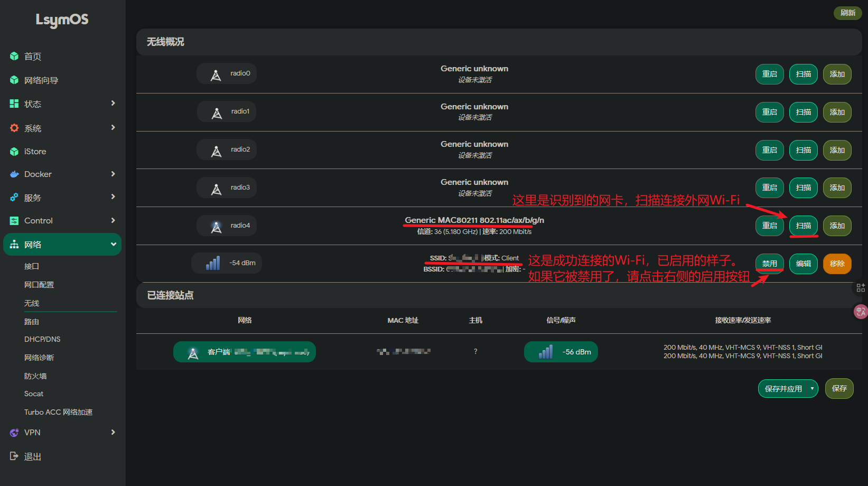Open the DHCP/DNS submenu item
Viewport: 868px width, 486px height.
click(x=42, y=339)
